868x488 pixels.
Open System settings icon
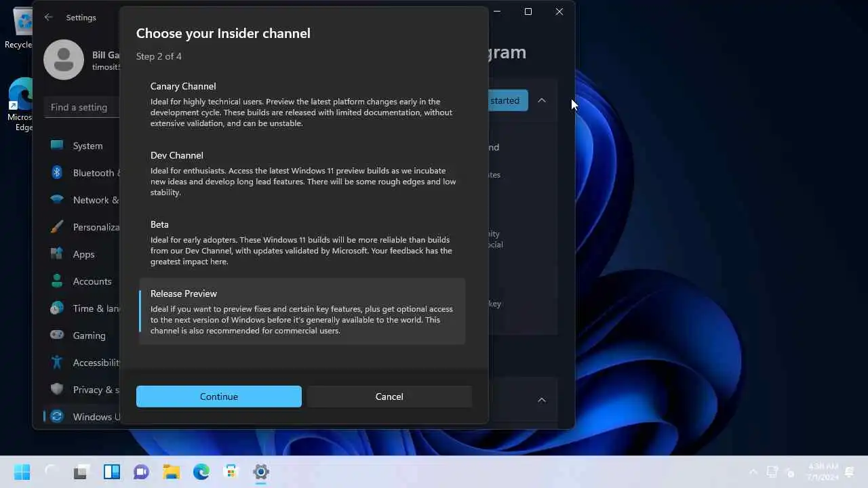pyautogui.click(x=57, y=146)
